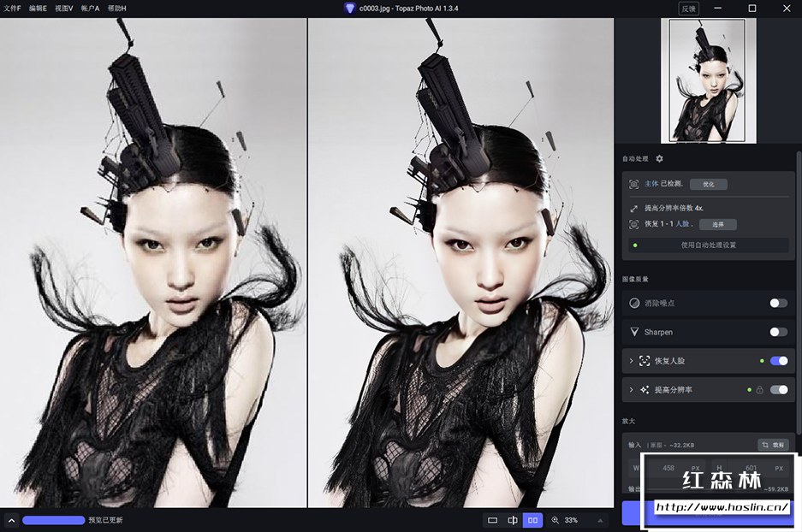Open the 文件F menu
This screenshot has width=802, height=532.
click(x=12, y=9)
